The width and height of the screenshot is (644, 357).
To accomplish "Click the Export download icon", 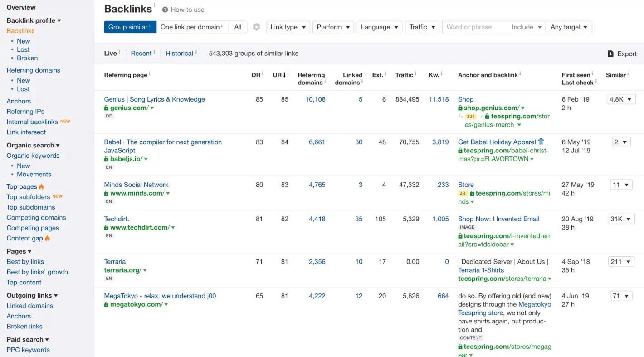I will point(610,54).
